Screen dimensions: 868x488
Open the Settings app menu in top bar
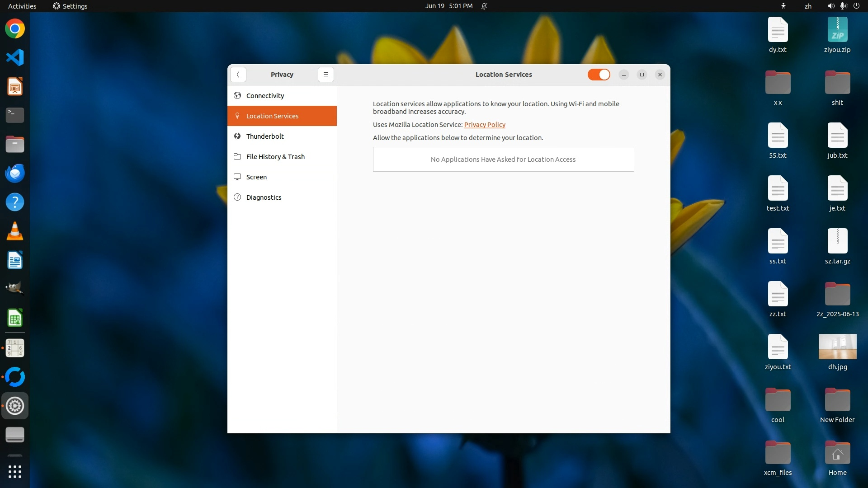tap(70, 6)
